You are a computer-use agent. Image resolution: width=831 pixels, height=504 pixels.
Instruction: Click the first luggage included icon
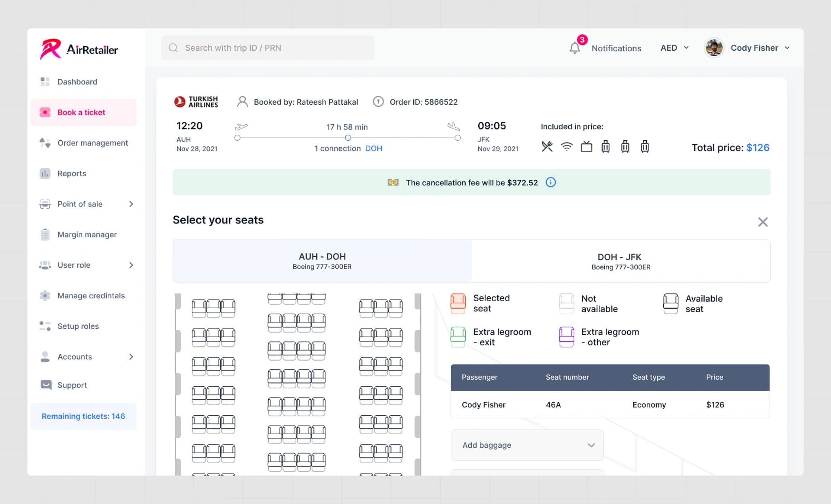coord(606,147)
